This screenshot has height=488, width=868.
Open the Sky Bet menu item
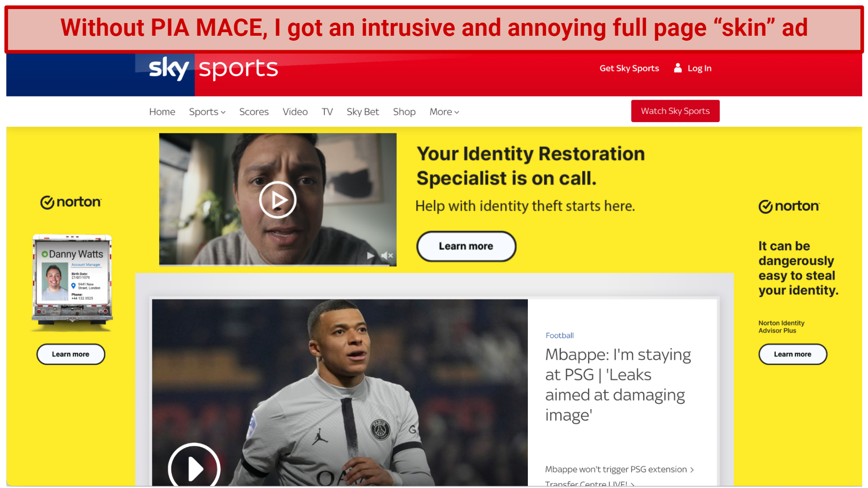(363, 112)
